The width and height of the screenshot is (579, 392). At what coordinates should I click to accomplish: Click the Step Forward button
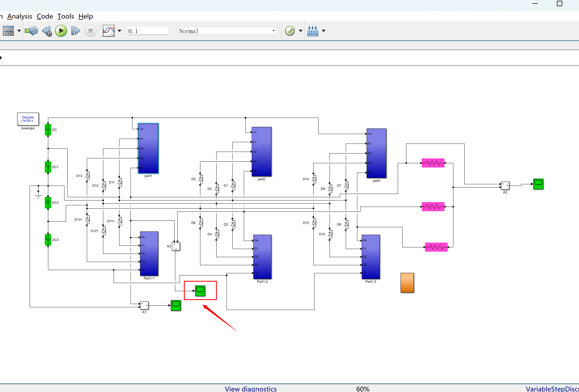click(x=76, y=31)
